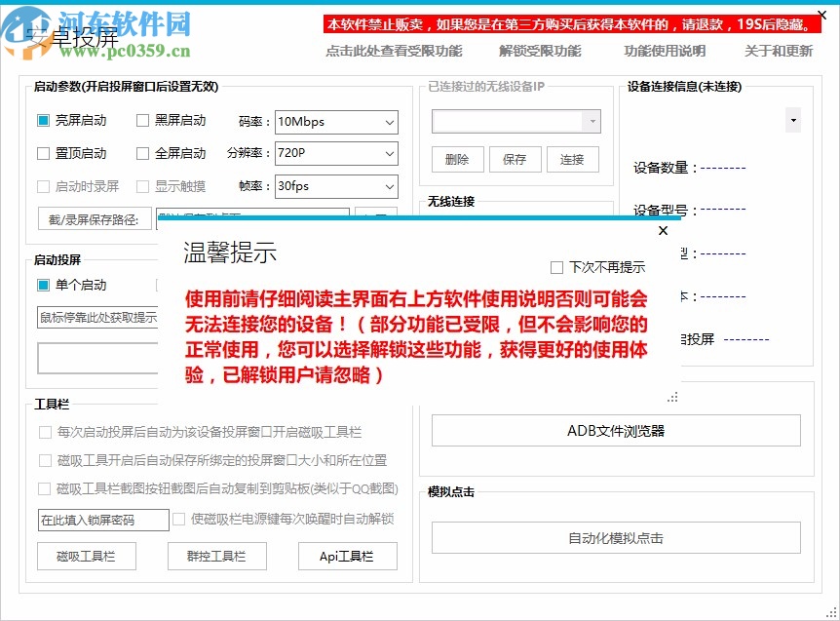Viewport: 840px width, 621px height.
Task: Open 解锁受限功能 from the top menu
Action: click(538, 53)
